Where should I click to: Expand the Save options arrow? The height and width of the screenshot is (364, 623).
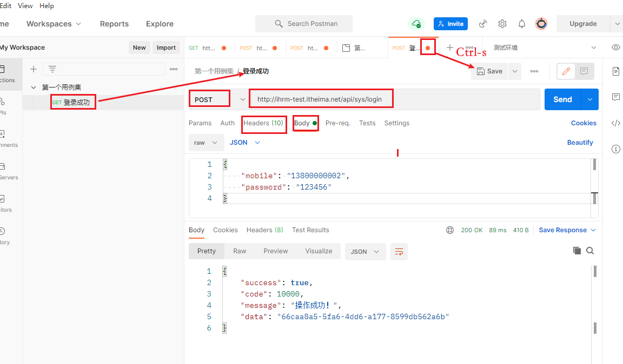click(x=514, y=71)
